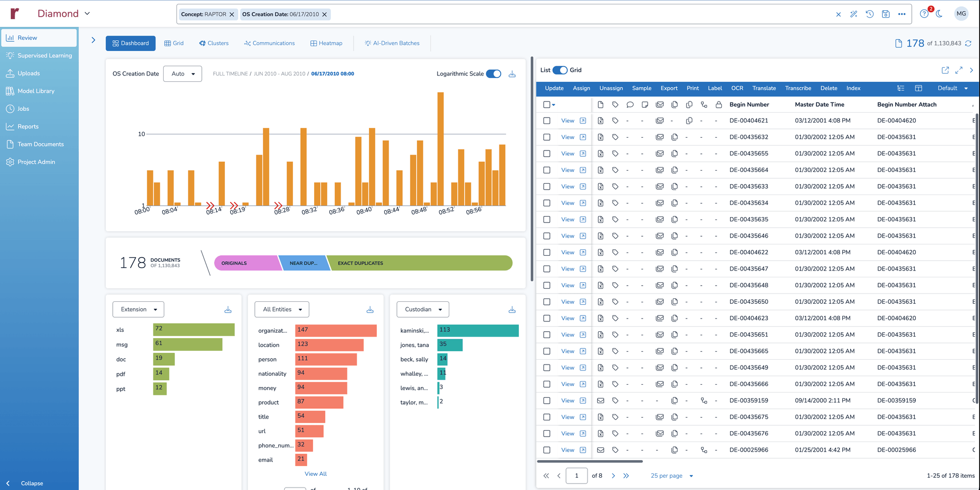Screen dimensions: 980x490
Task: Open the Clusters view
Action: pyautogui.click(x=214, y=43)
